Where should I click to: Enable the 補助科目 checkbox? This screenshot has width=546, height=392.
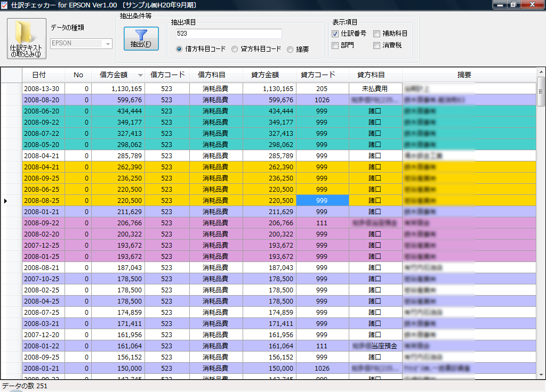377,34
